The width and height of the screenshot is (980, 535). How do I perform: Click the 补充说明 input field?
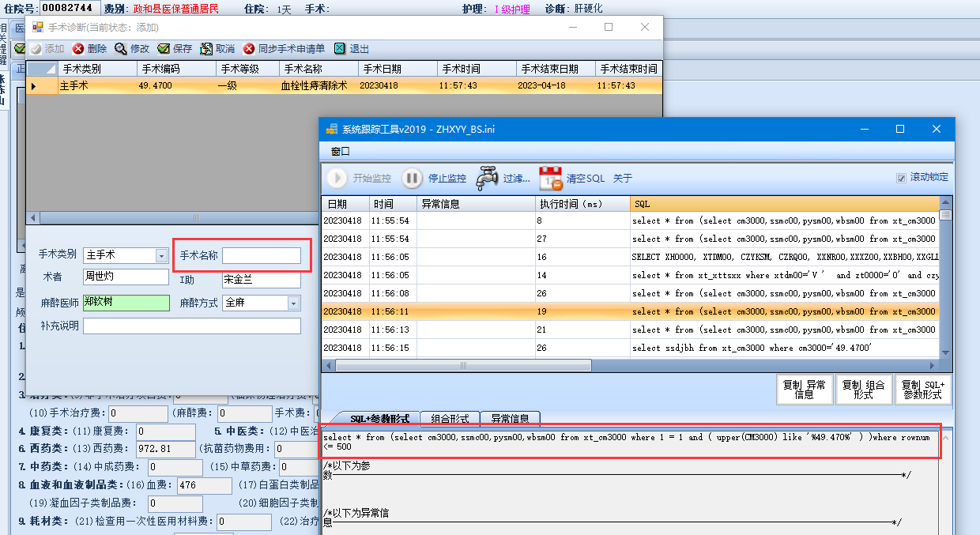[x=192, y=326]
